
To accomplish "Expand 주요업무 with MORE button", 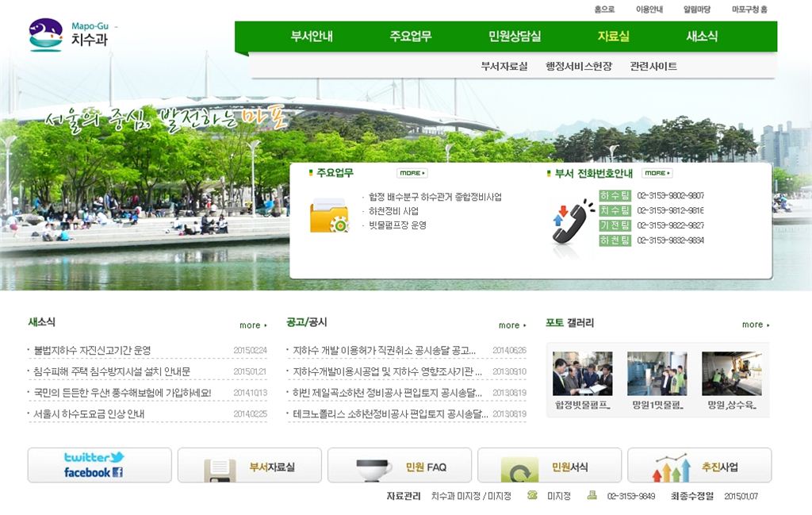I will pyautogui.click(x=412, y=173).
